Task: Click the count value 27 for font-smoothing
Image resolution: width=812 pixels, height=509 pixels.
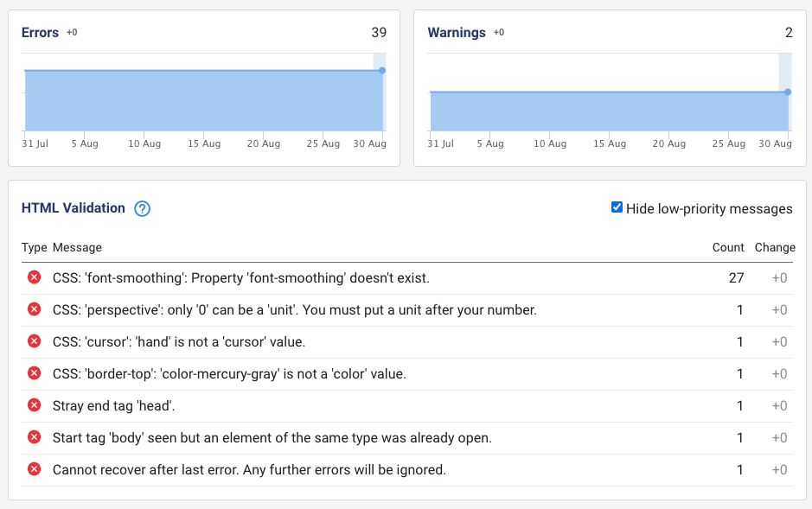Action: [737, 277]
